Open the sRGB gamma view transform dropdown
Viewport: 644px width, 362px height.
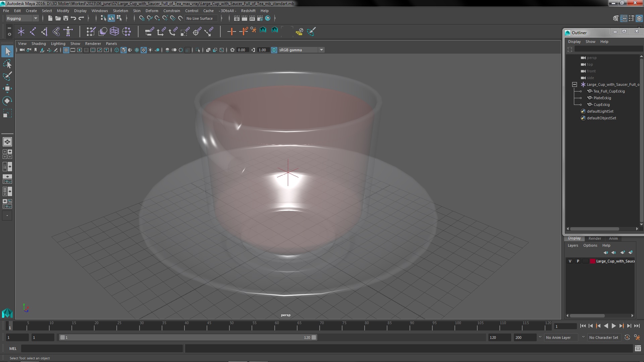click(301, 50)
